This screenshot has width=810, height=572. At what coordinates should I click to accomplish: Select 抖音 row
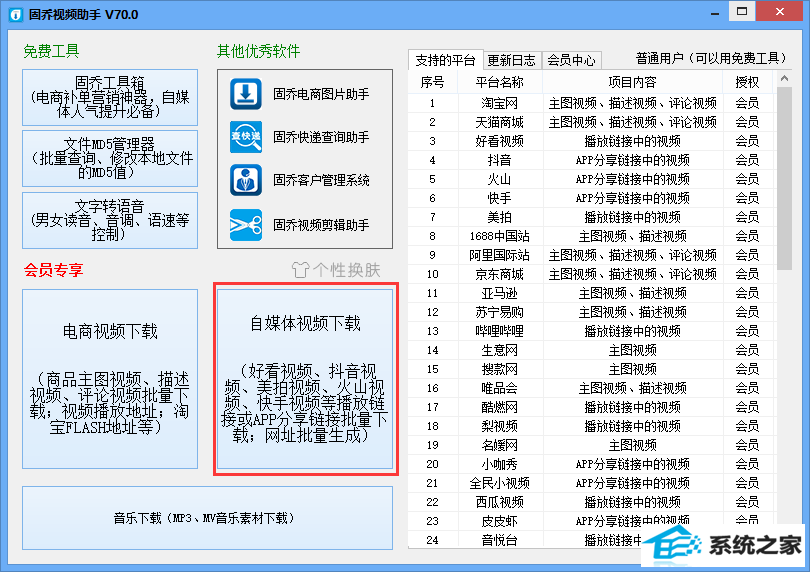pyautogui.click(x=592, y=160)
